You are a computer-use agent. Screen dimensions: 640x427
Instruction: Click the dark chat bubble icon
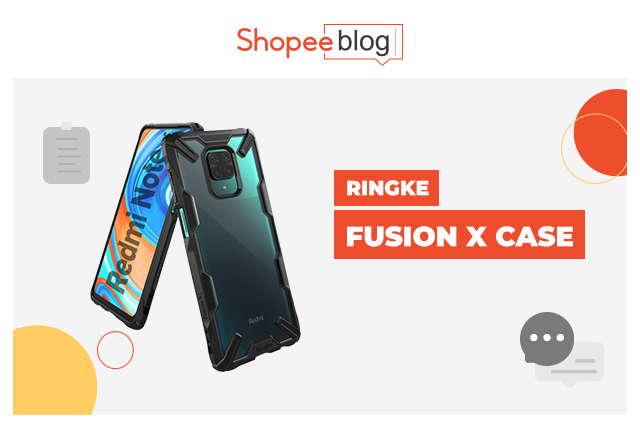pos(547,338)
